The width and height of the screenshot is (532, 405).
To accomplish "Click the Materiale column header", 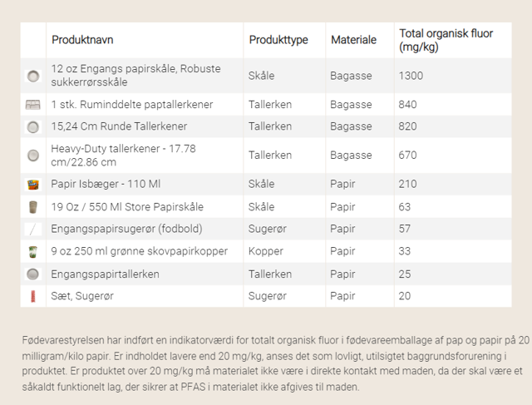I will point(353,40).
